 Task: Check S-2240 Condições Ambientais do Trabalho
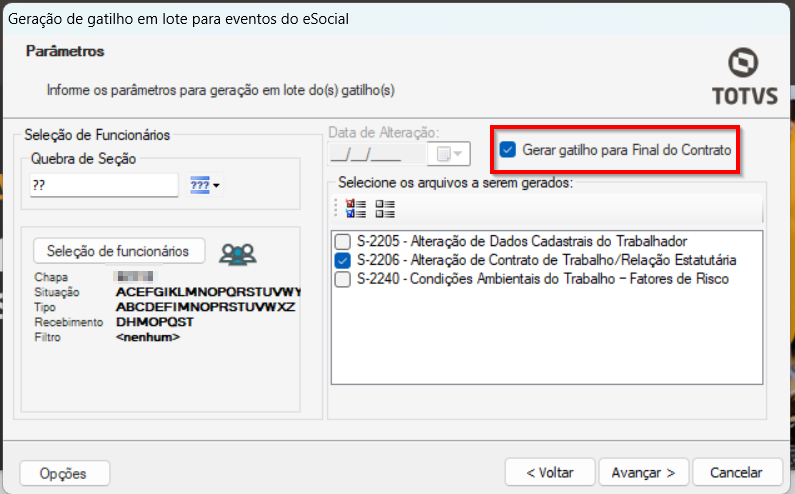pyautogui.click(x=343, y=279)
